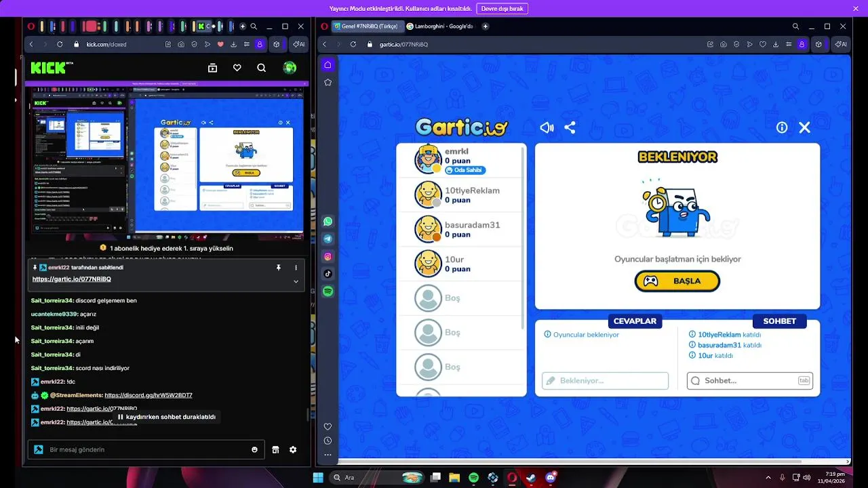
Task: Reload the gartic.io page
Action: (x=353, y=44)
